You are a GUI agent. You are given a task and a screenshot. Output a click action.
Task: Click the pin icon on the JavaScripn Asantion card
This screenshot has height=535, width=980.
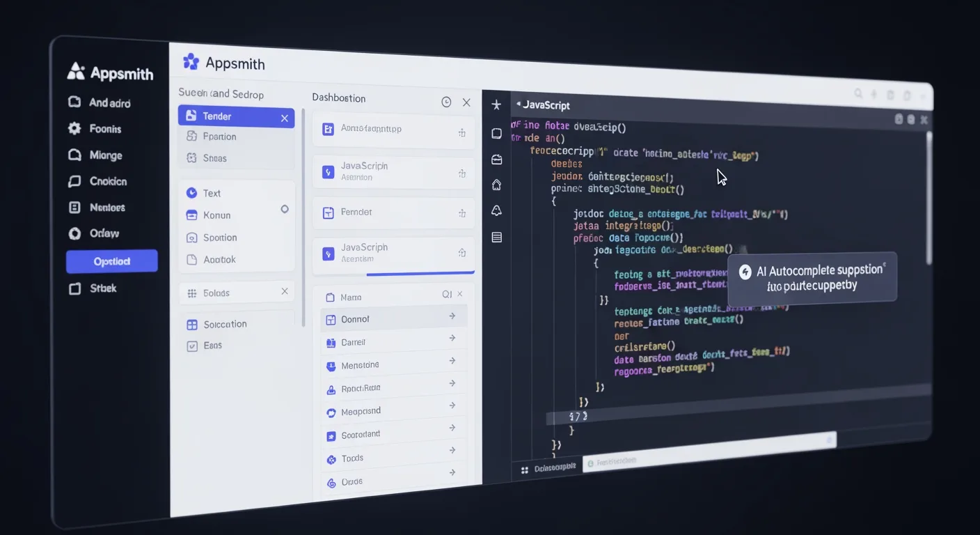(x=461, y=173)
